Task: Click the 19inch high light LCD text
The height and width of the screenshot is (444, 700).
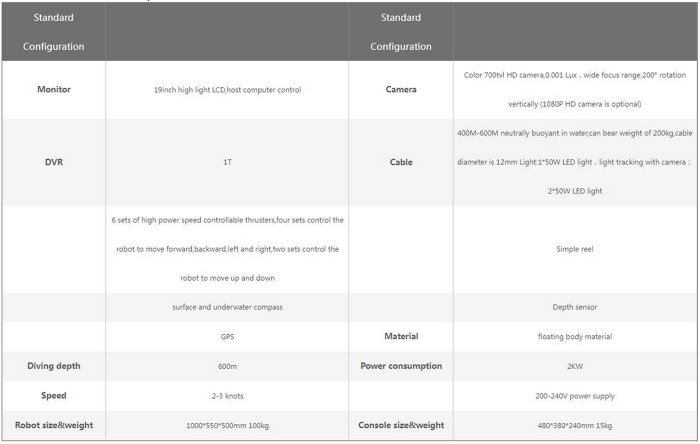Action: point(227,90)
